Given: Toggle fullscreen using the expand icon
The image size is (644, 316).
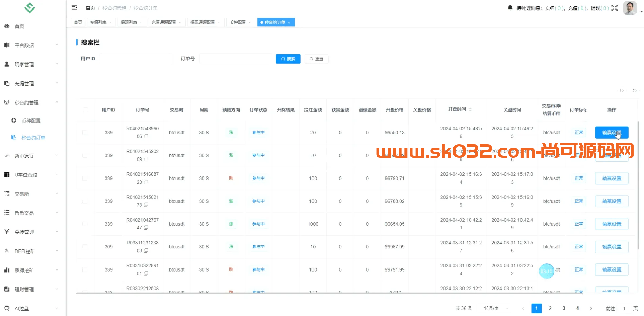Looking at the screenshot, I should tap(615, 8).
